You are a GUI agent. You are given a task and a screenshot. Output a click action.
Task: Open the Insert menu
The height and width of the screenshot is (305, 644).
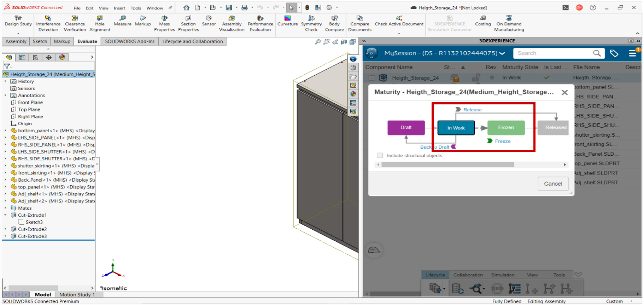pos(119,8)
